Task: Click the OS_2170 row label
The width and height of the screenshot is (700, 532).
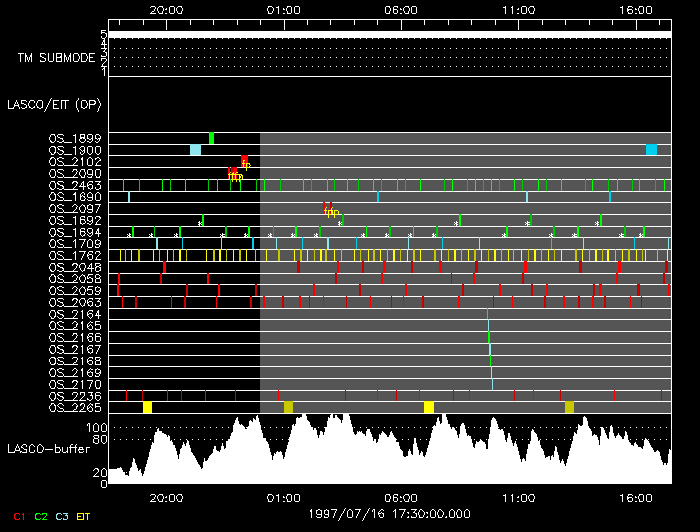Action: pyautogui.click(x=74, y=384)
